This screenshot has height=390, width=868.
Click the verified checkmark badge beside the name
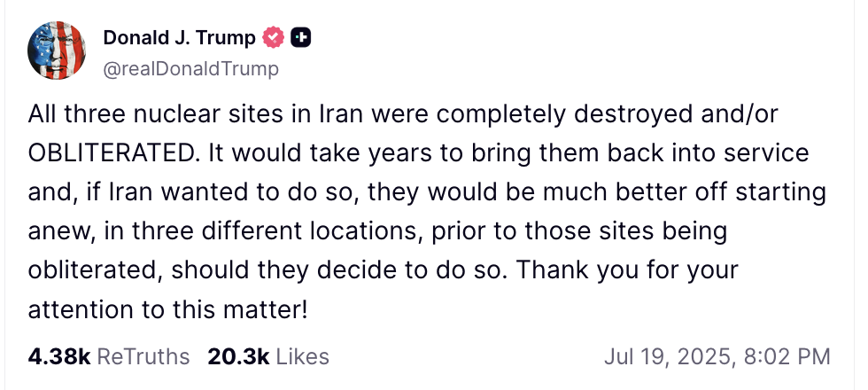pyautogui.click(x=275, y=38)
